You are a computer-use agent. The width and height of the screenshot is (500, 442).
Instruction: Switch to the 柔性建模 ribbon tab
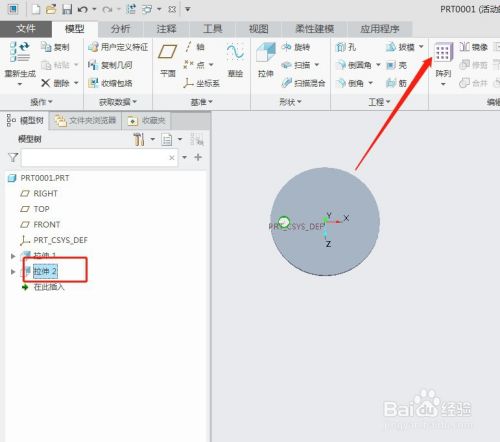[314, 29]
